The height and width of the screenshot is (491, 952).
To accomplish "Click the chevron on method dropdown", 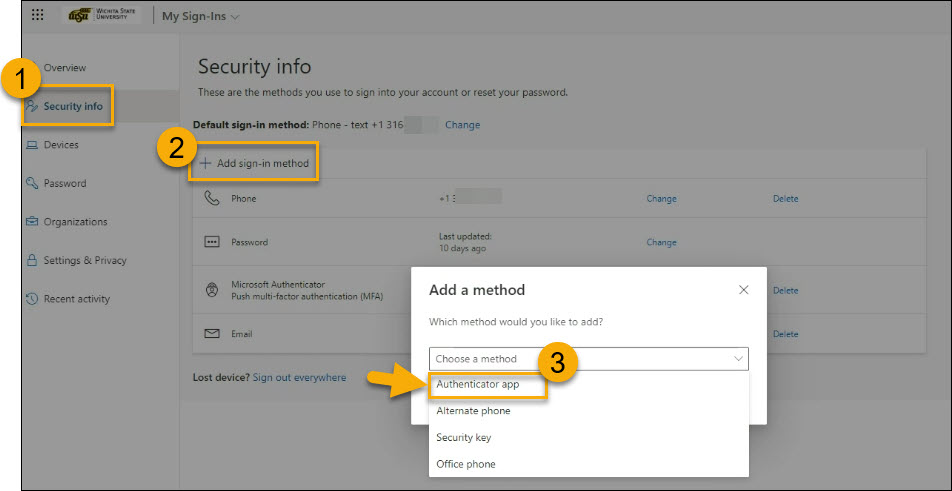I will [738, 359].
